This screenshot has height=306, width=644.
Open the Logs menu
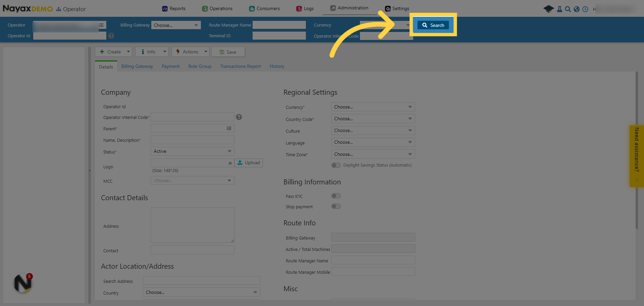[305, 8]
